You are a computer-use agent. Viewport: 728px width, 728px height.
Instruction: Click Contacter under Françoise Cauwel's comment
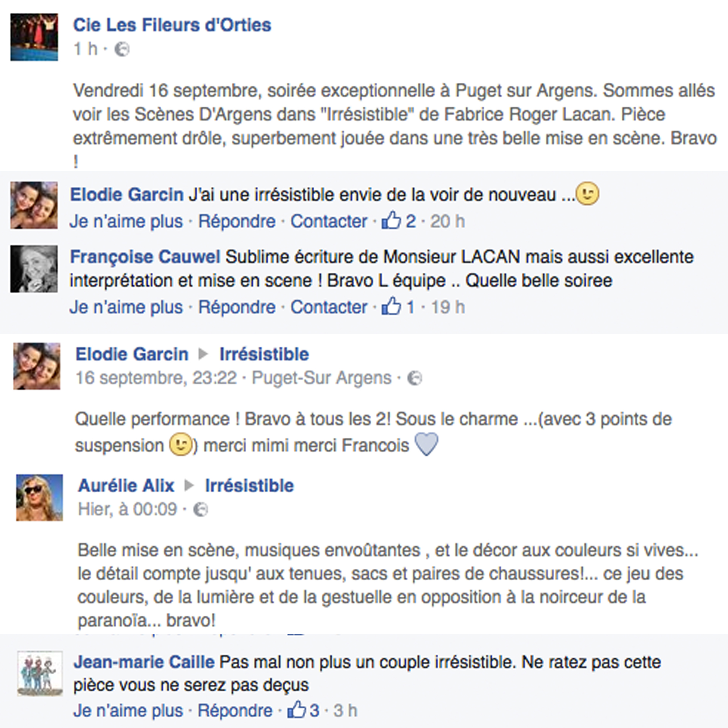point(329,307)
